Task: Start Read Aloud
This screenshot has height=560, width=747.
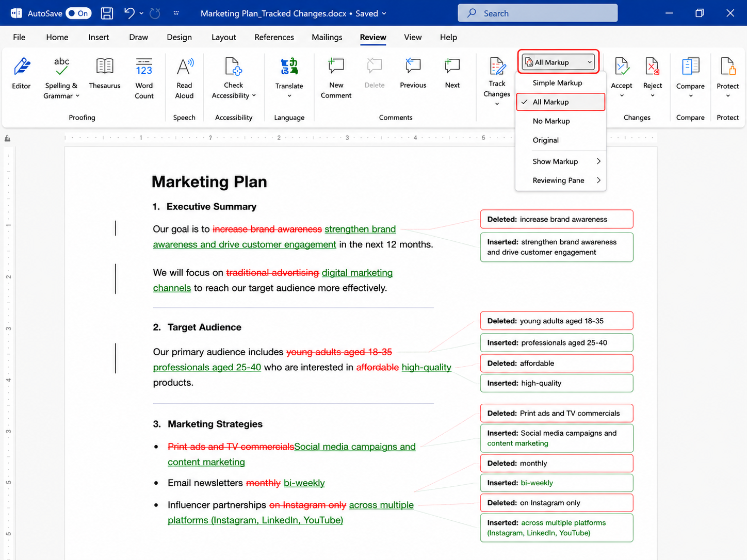Action: (184, 78)
